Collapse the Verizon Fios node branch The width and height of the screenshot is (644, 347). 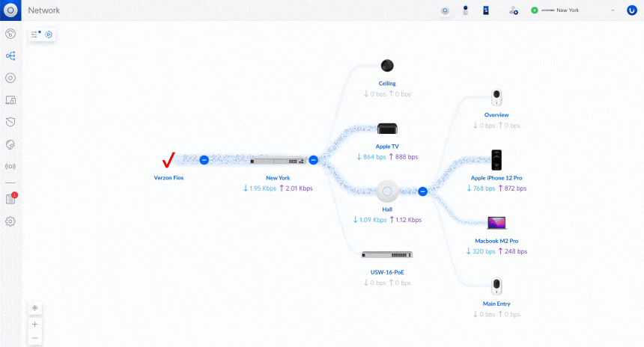204,160
